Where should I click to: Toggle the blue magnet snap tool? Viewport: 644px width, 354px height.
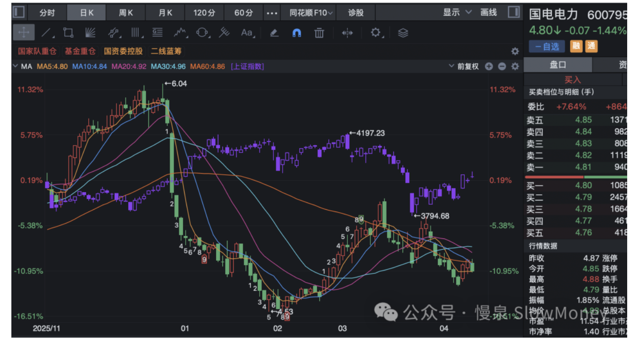297,33
